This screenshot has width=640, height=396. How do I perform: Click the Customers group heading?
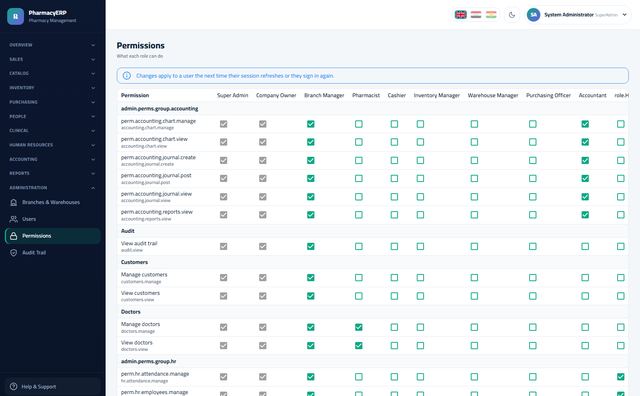(x=134, y=262)
